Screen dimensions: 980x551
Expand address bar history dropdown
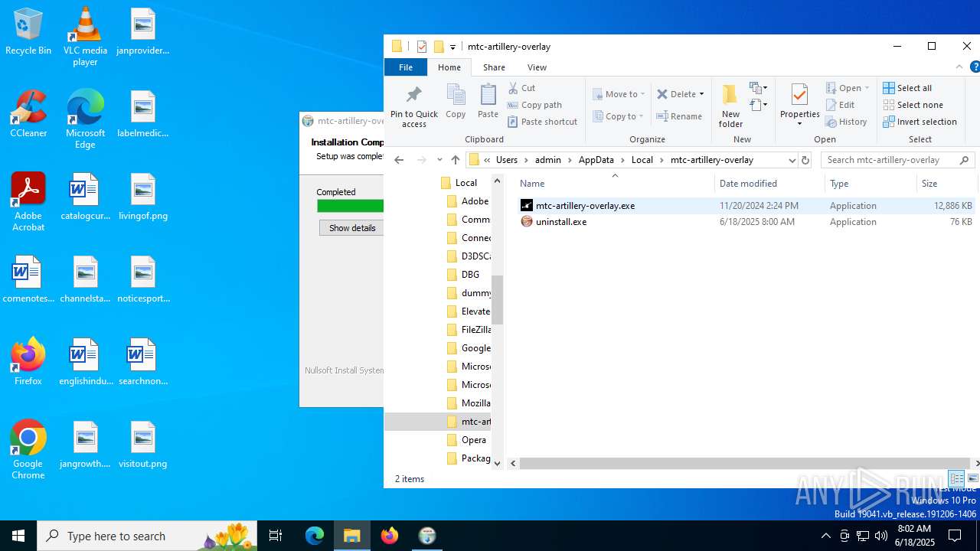coord(792,160)
